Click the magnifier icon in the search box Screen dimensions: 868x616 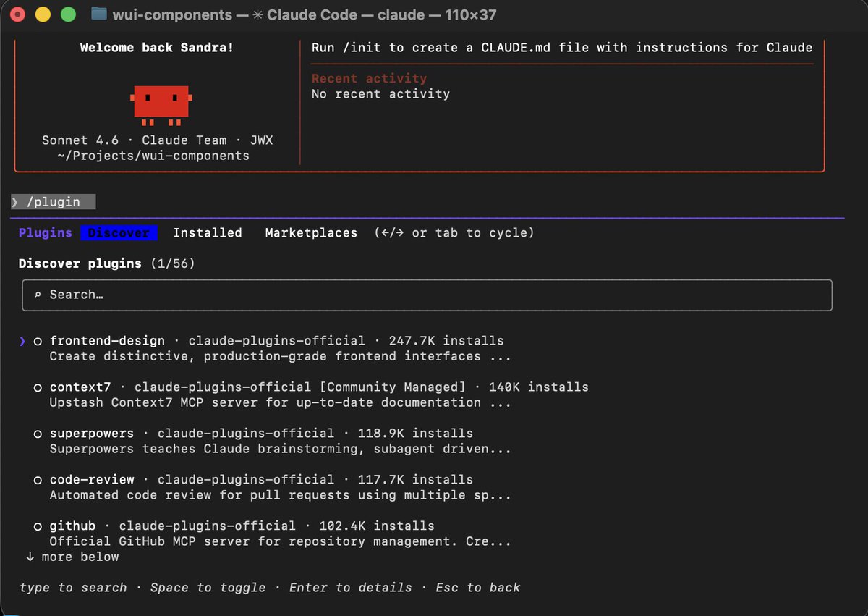click(x=37, y=295)
